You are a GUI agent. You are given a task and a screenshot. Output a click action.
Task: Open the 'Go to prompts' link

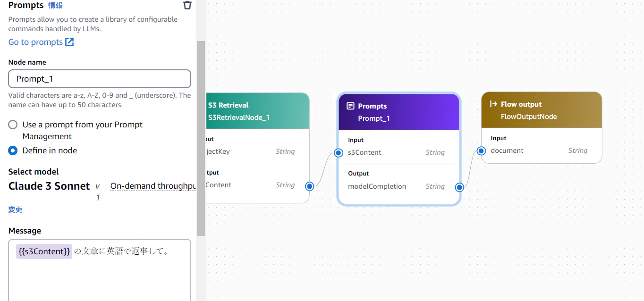pos(35,42)
